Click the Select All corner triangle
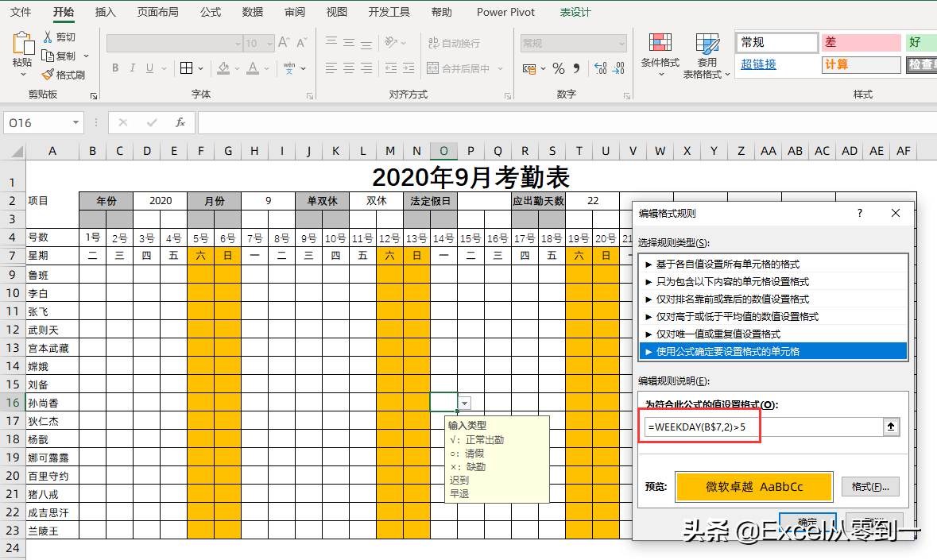Screen dimensions: 937x560 point(17,151)
